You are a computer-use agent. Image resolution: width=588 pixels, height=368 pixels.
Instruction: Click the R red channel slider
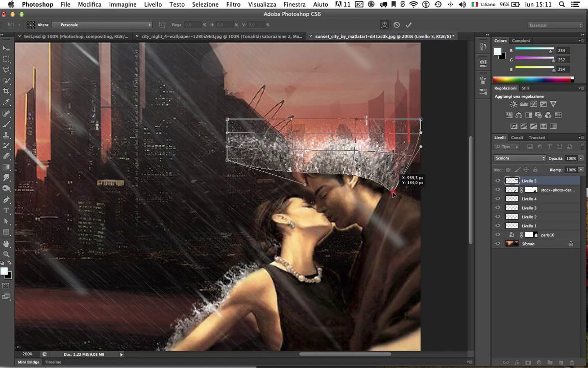click(534, 50)
